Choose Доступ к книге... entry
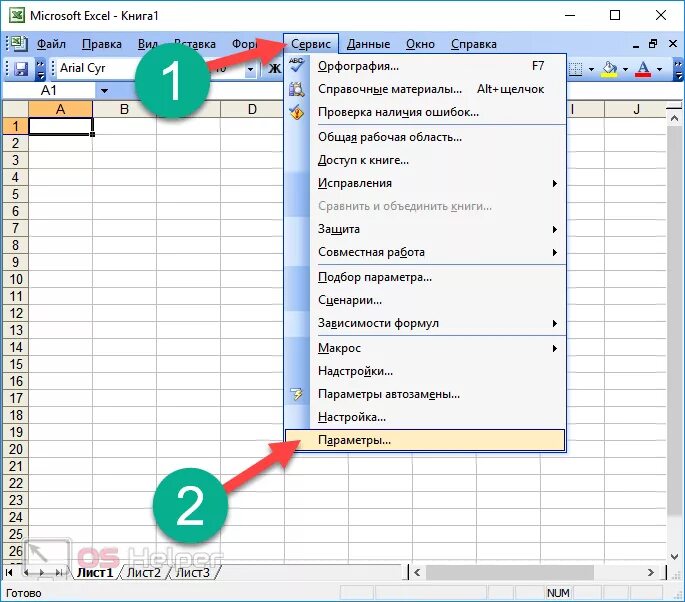Viewport: 685px width, 602px height. (425, 160)
